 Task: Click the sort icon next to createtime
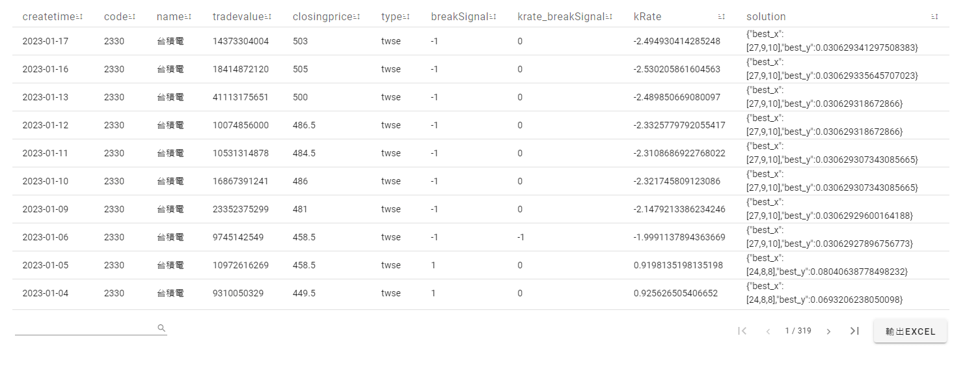[79, 17]
